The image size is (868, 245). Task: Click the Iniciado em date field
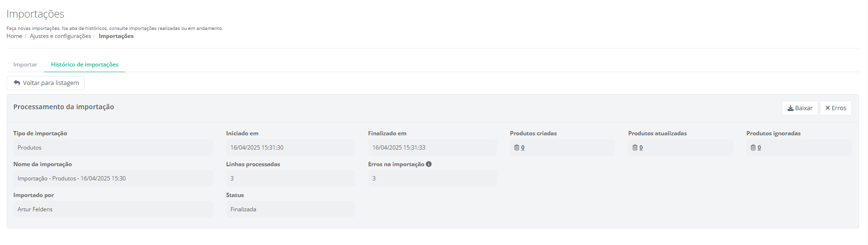pyautogui.click(x=290, y=148)
